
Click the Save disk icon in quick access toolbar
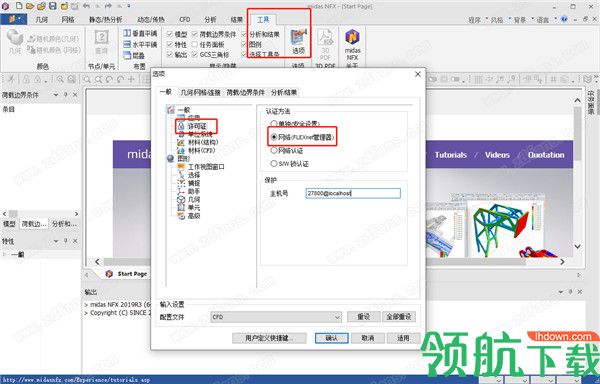pos(53,6)
